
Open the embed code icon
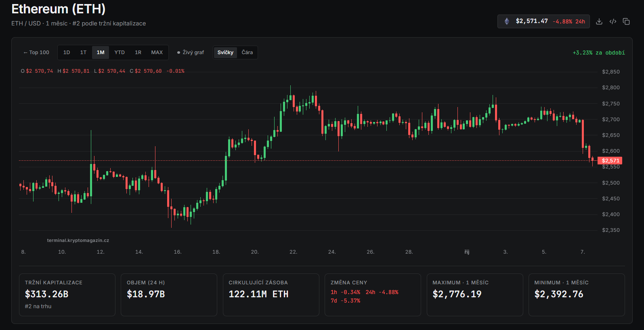tap(613, 21)
